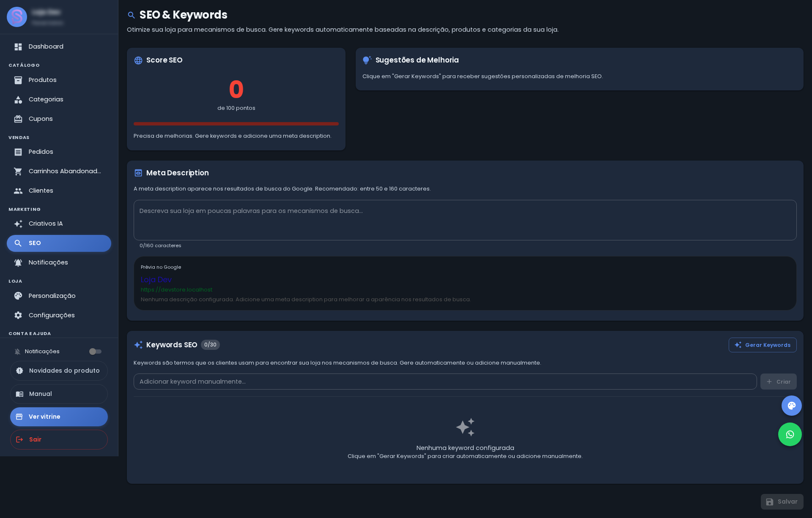This screenshot has height=518, width=812.
Task: Click the Keywords SEO sparkle icon
Action: pyautogui.click(x=138, y=345)
